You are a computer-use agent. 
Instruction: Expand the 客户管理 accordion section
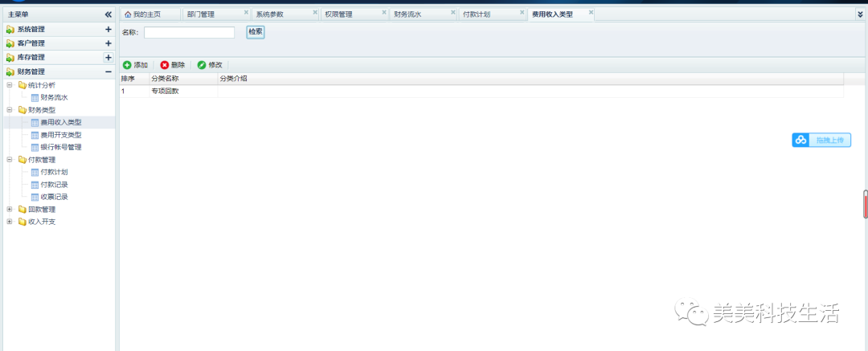tap(108, 43)
